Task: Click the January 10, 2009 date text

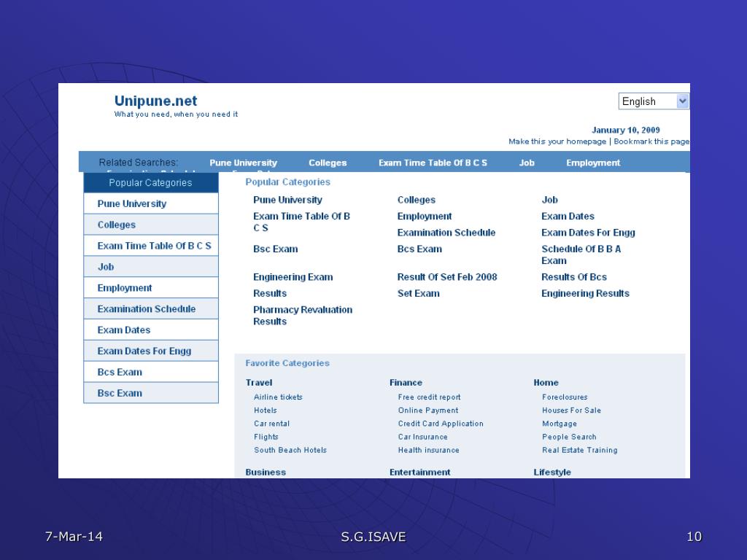Action: 625,130
